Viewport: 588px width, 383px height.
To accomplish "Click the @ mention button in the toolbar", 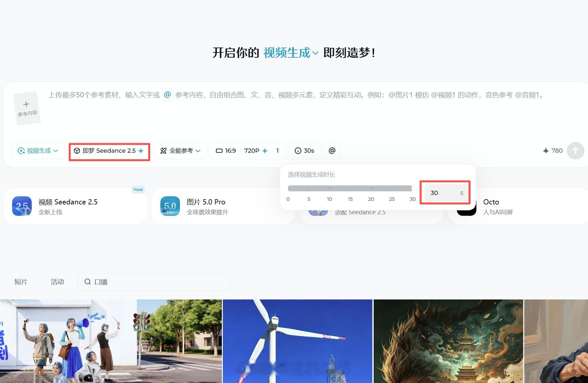I will coord(332,151).
